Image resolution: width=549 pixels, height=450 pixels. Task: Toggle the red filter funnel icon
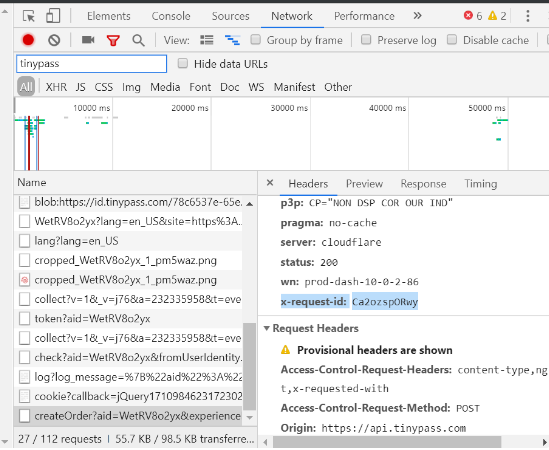(113, 41)
